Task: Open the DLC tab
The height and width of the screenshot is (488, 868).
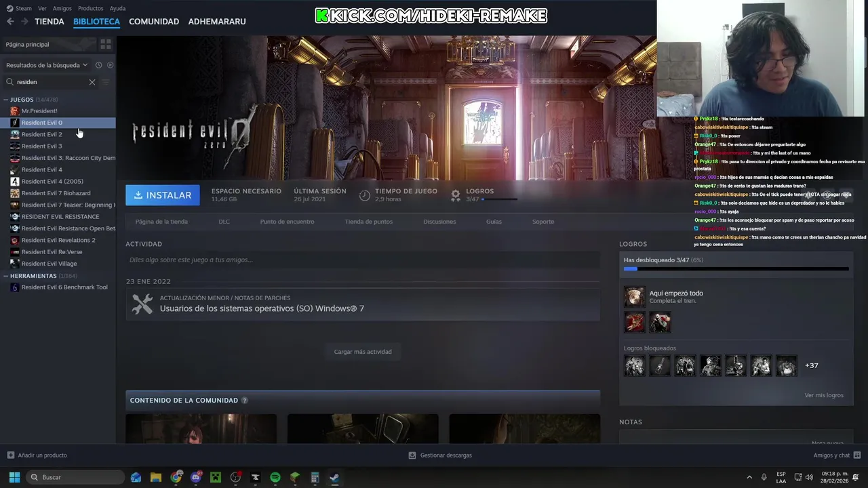Action: click(224, 222)
